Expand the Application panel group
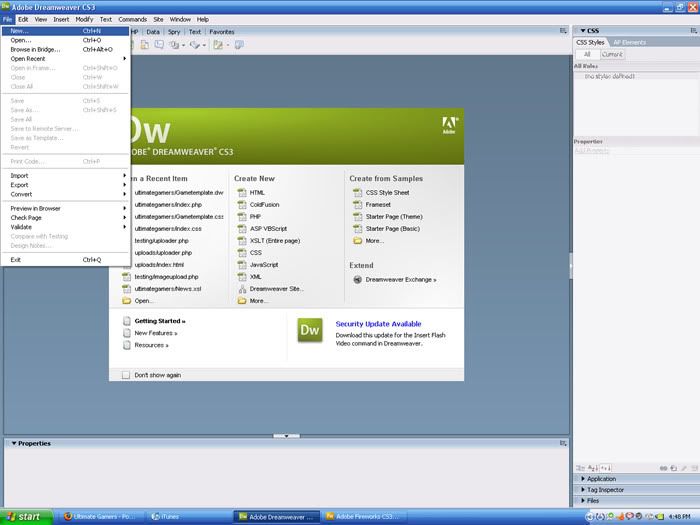This screenshot has width=700, height=525. [x=583, y=479]
